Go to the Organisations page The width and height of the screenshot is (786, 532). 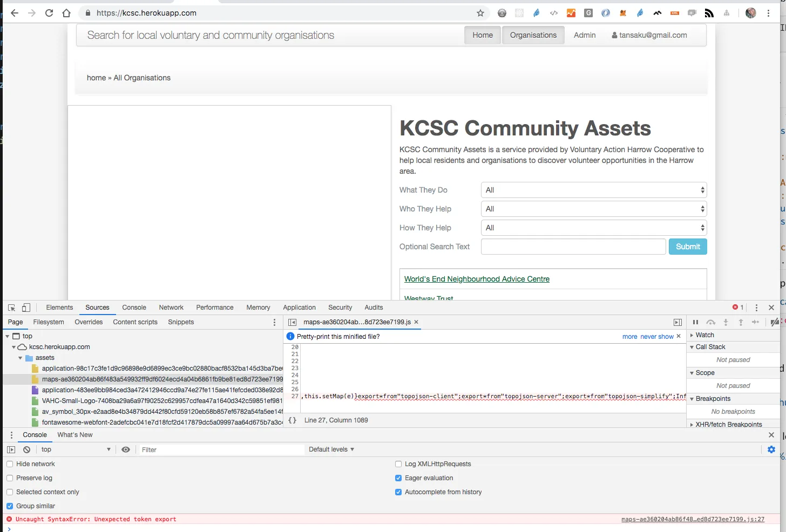533,35
